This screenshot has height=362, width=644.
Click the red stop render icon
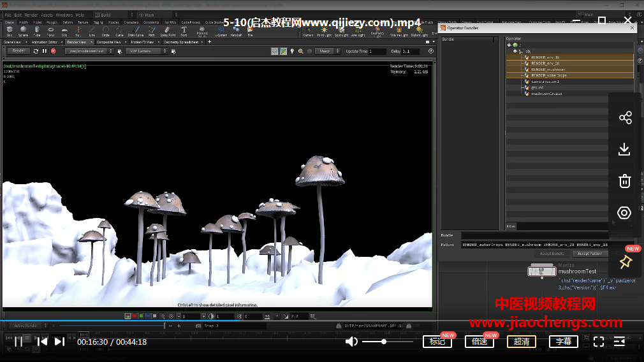(54, 51)
